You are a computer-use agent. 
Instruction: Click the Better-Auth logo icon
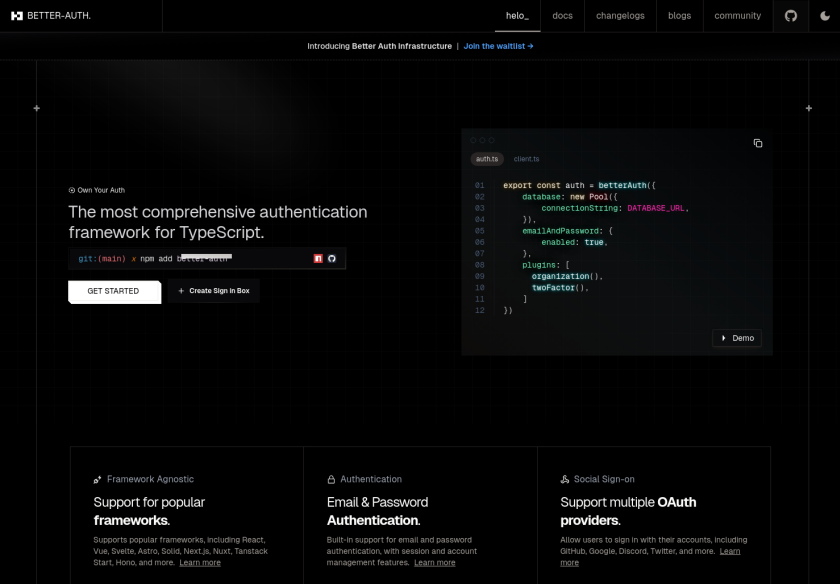click(x=17, y=16)
